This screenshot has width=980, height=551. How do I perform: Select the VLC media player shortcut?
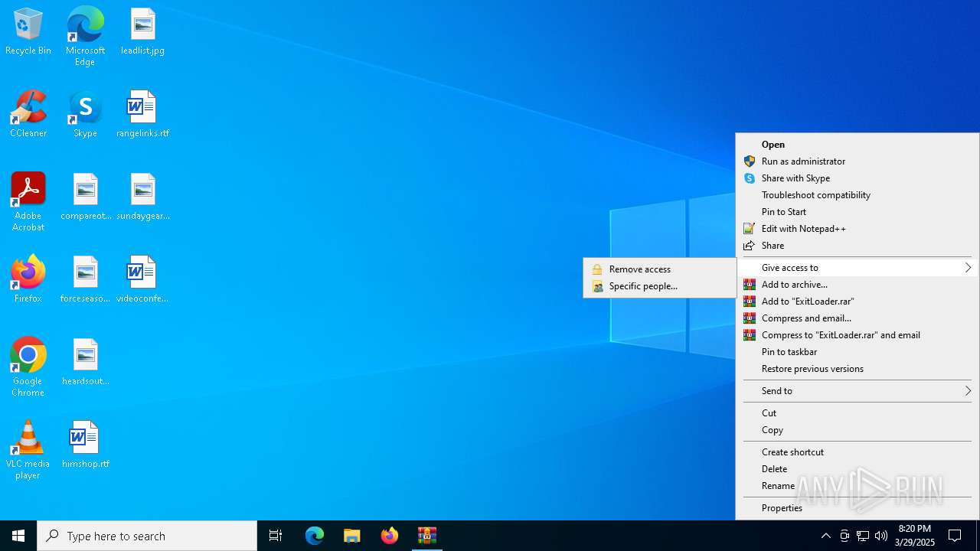tap(28, 450)
